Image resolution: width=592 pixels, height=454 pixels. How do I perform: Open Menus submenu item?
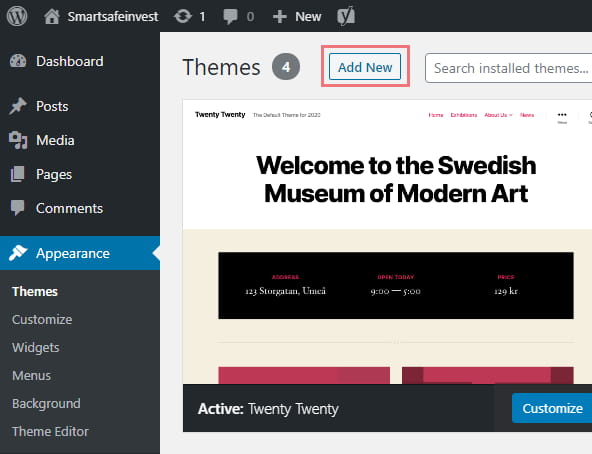[31, 375]
